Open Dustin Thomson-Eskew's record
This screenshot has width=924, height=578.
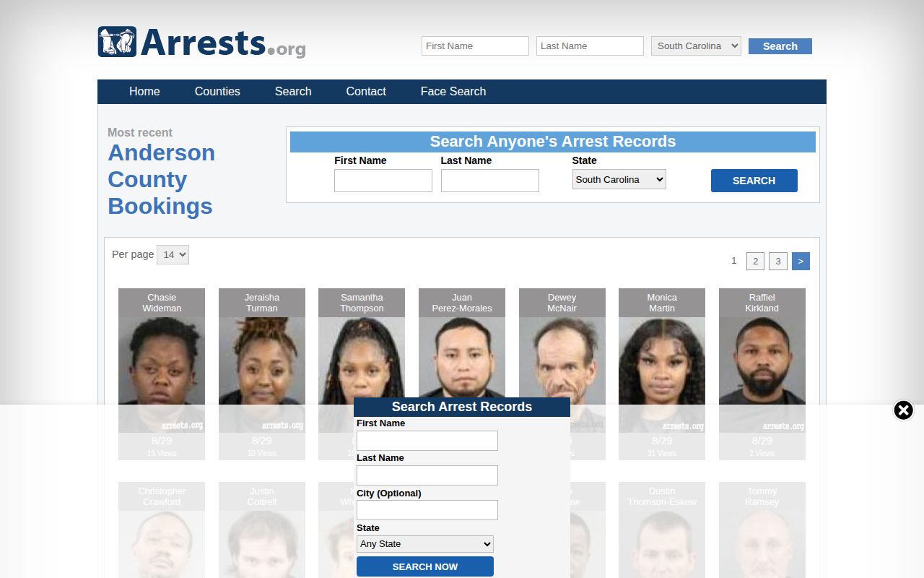(x=662, y=530)
